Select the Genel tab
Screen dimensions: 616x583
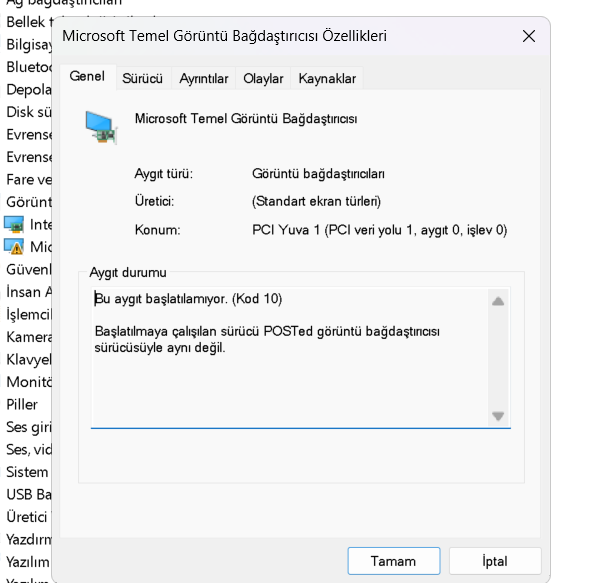tap(87, 76)
